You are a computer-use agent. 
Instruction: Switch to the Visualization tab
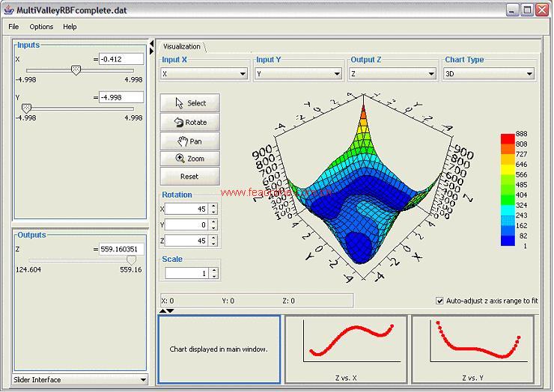(181, 46)
